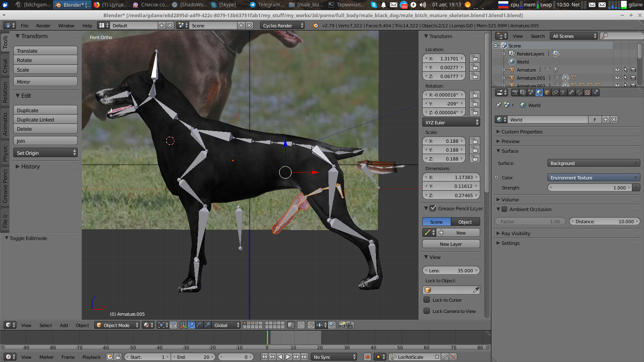Click the New Layer button
This screenshot has height=362, width=644.
click(451, 244)
